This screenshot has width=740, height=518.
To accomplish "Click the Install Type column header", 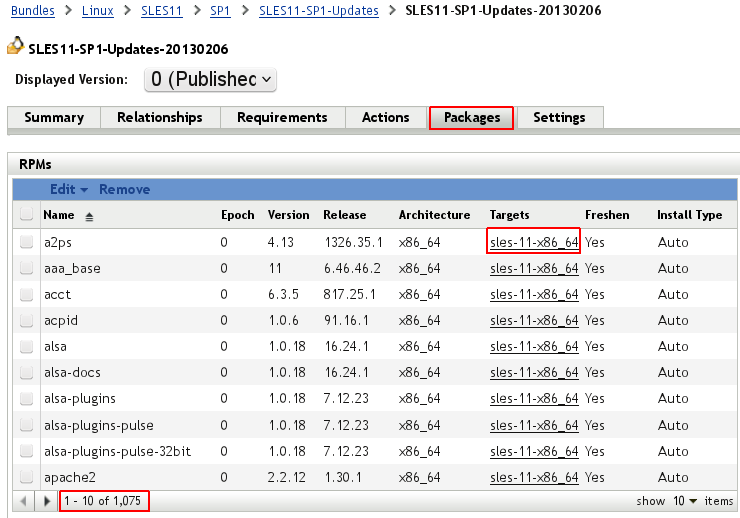I will coord(690,215).
